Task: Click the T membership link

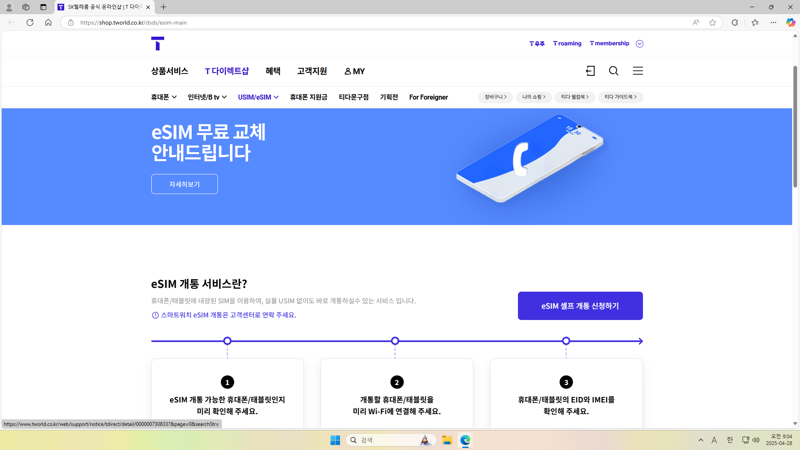Action: (x=610, y=43)
